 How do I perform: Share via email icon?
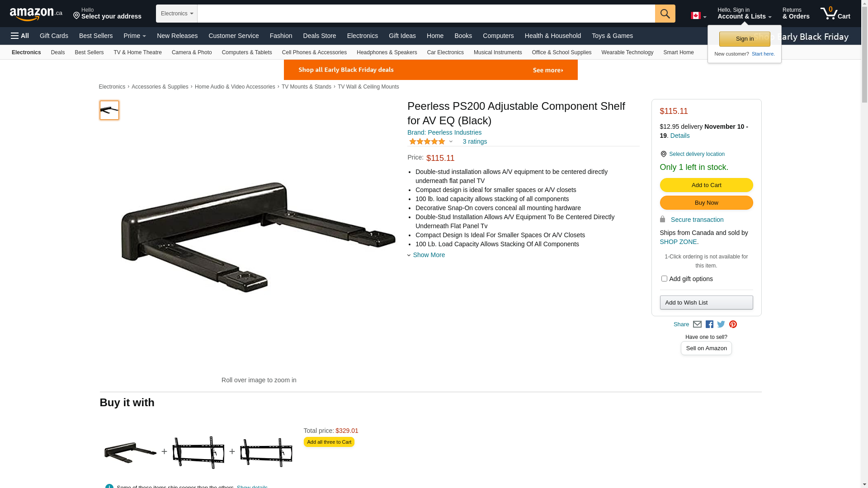click(697, 324)
